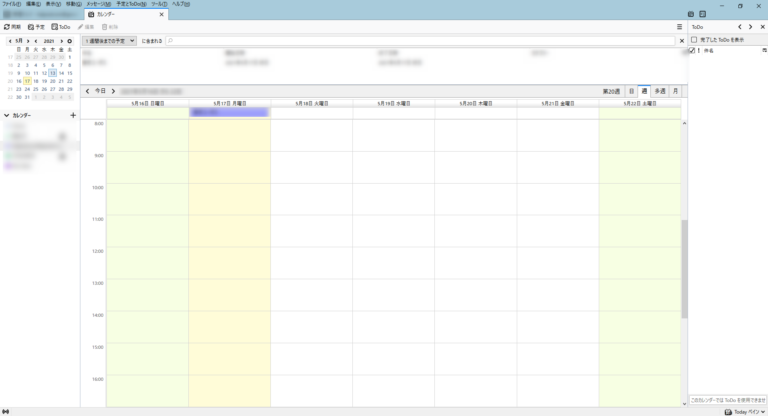Open the 1週間後までの予定 filter dropdown

[110, 41]
